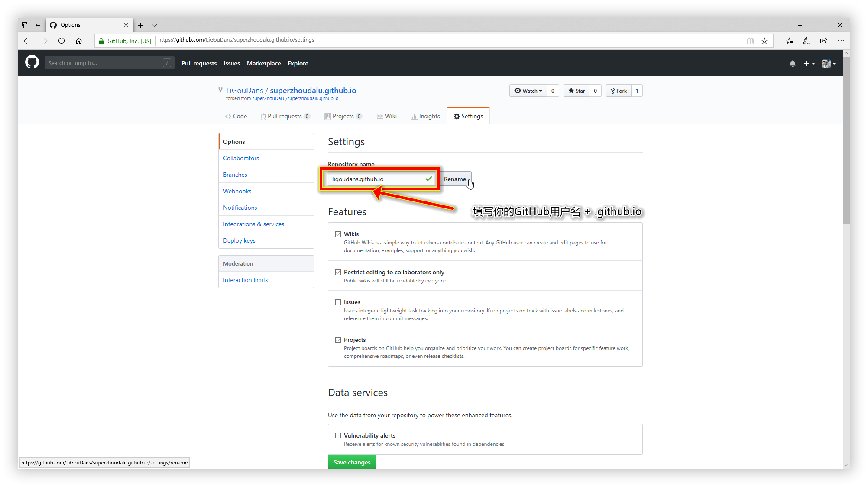Open browser more options ellipsis
Screen dimensions: 868x487
tap(841, 41)
